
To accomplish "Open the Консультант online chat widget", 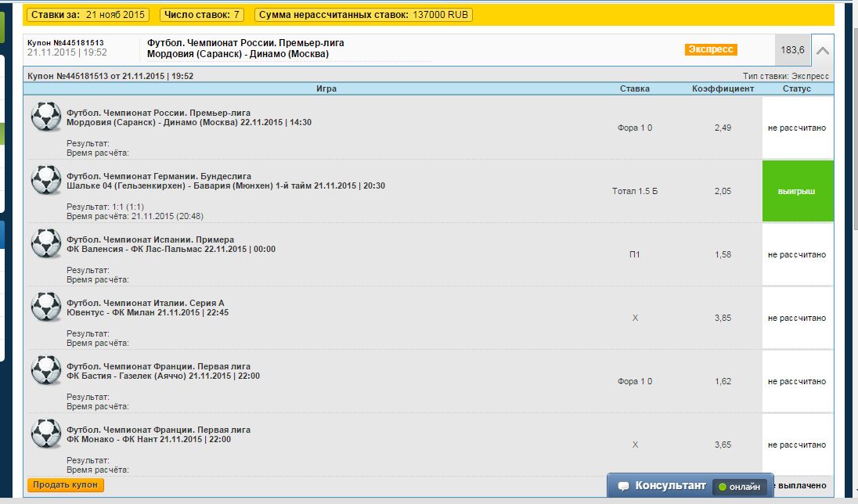I will coord(690,486).
